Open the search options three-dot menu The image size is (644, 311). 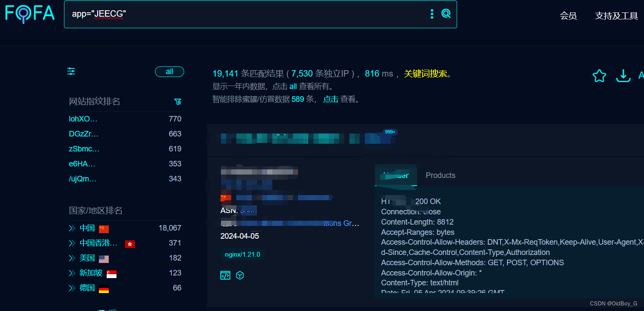tap(432, 14)
